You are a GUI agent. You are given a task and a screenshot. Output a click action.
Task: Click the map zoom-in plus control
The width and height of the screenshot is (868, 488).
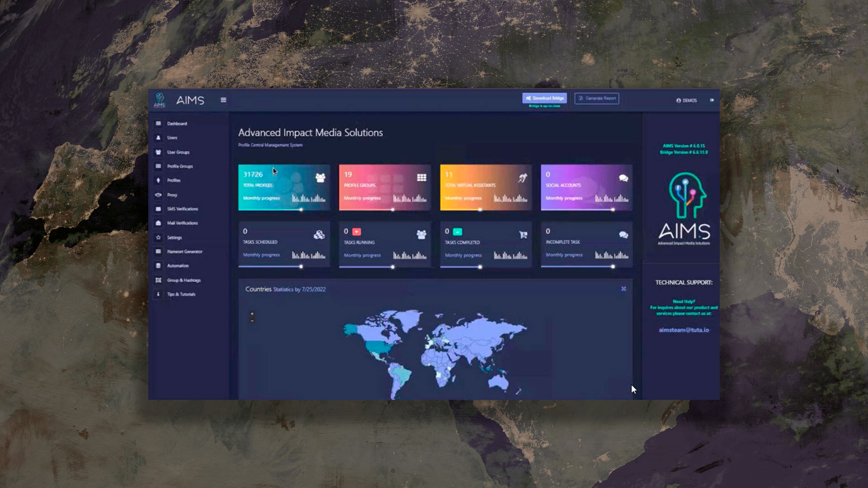(252, 314)
